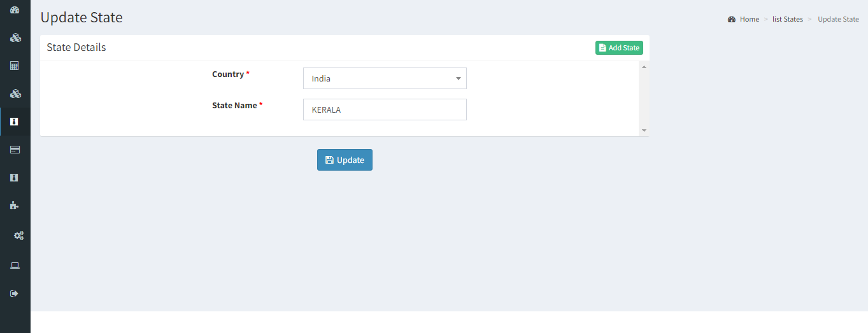Click the sidebar icon below the credit card
This screenshot has height=333, width=868.
[x=15, y=178]
